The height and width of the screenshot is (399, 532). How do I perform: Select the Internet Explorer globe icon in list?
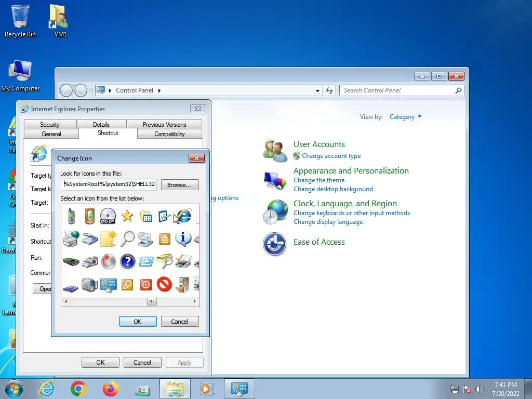coord(183,216)
